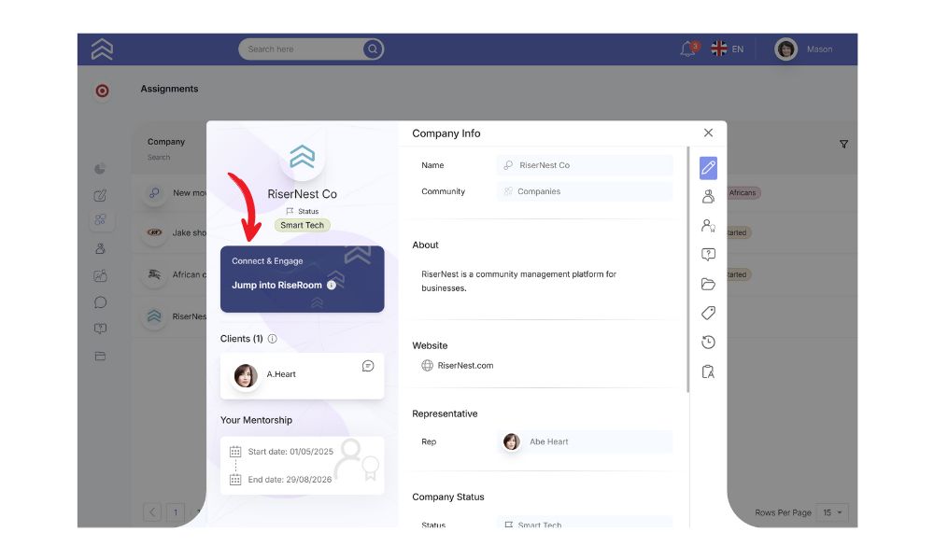The height and width of the screenshot is (560, 934).
Task: Click info icon next to Clients (1)
Action: [x=272, y=339]
